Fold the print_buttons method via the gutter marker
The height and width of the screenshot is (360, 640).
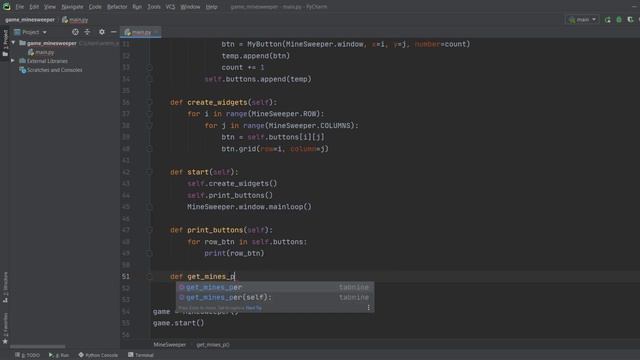click(149, 230)
